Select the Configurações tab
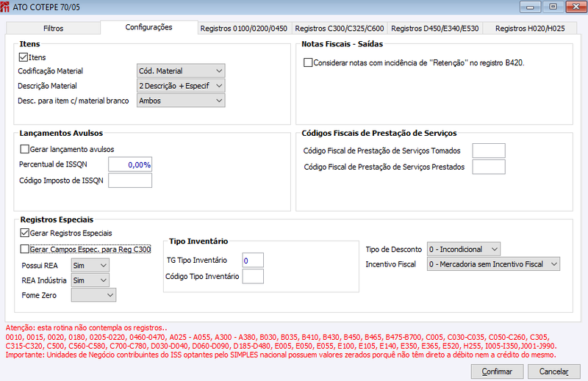 (149, 27)
